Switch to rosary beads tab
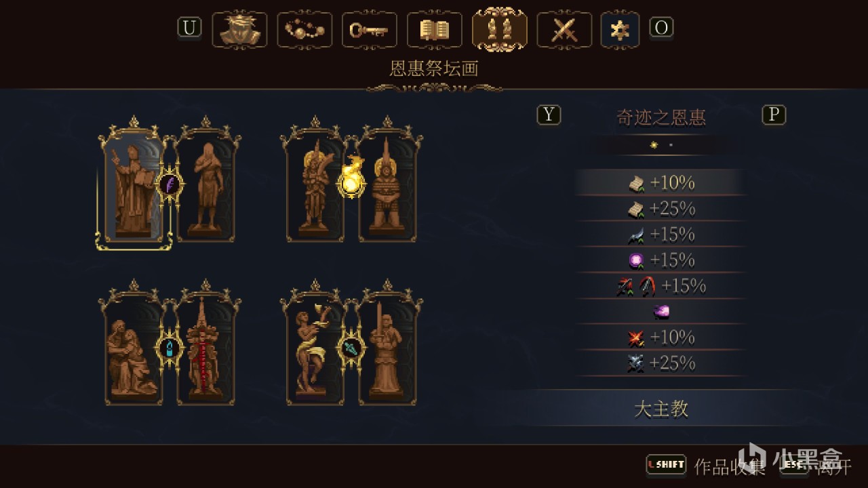The height and width of the screenshot is (488, 868). pyautogui.click(x=304, y=30)
